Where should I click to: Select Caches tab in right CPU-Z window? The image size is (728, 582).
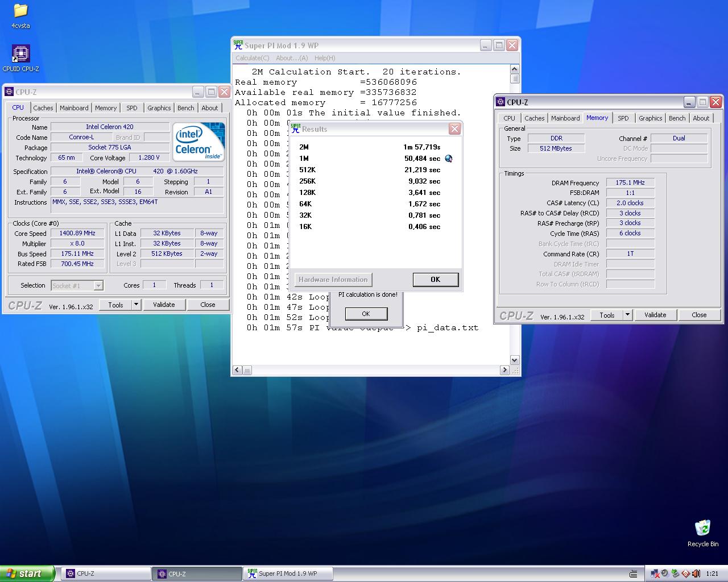[534, 118]
